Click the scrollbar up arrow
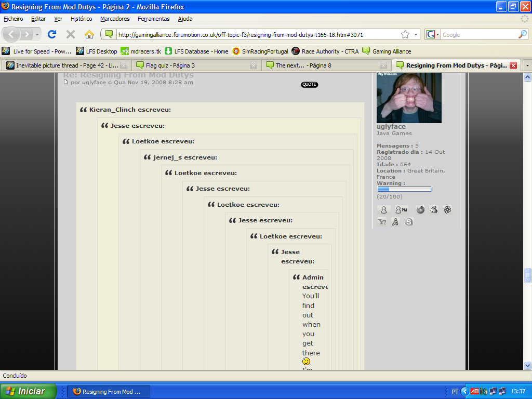 click(527, 77)
